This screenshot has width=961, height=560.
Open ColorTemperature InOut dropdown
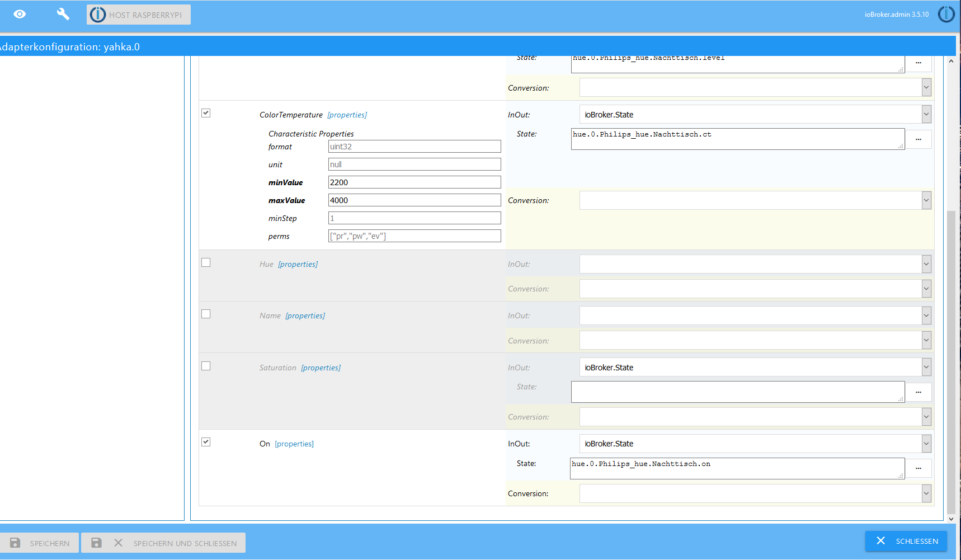[x=755, y=115]
